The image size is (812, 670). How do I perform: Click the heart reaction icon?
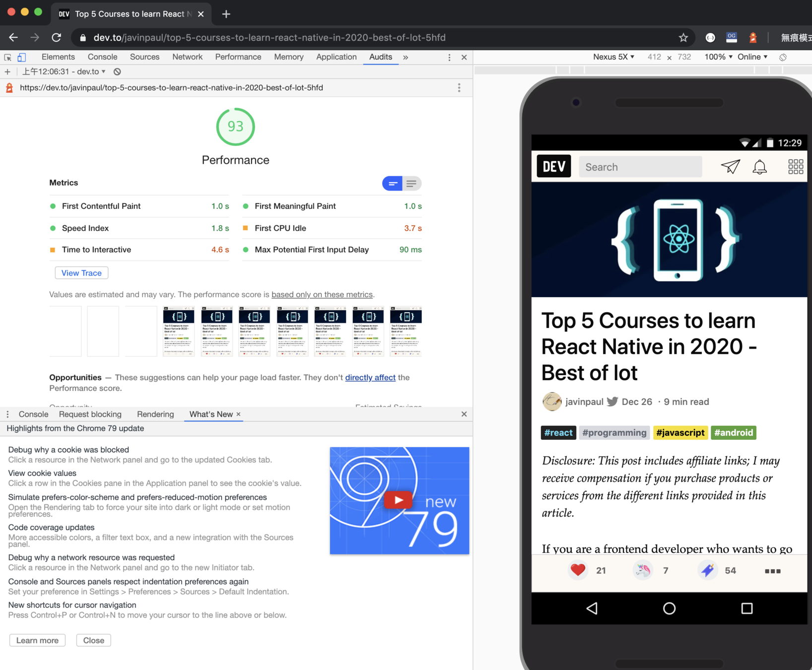[x=578, y=570]
